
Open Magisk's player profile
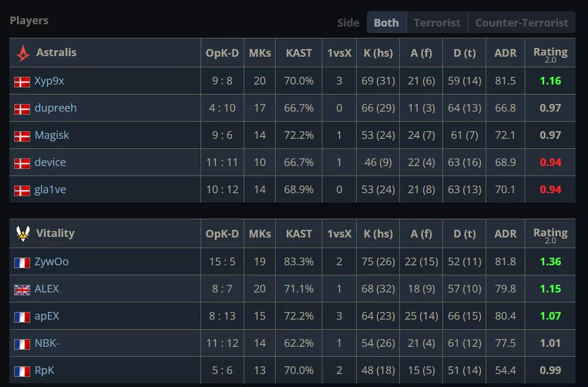(x=51, y=135)
